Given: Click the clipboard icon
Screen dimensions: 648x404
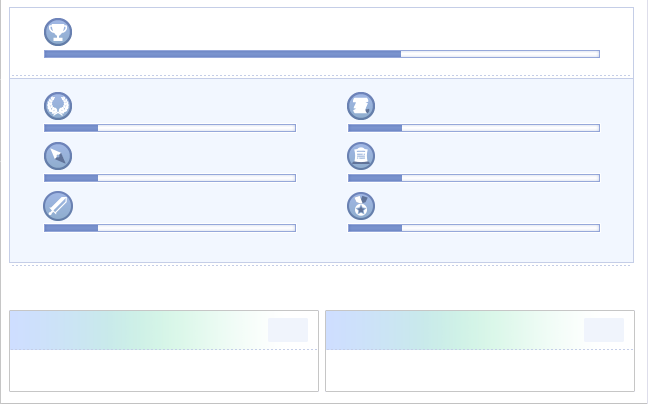Looking at the screenshot, I should tap(361, 156).
